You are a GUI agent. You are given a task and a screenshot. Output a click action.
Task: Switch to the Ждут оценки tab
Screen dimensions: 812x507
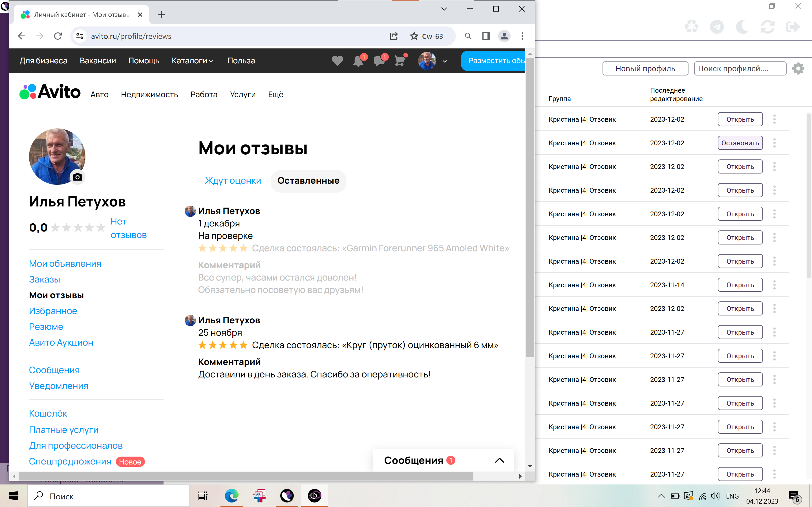pyautogui.click(x=233, y=181)
